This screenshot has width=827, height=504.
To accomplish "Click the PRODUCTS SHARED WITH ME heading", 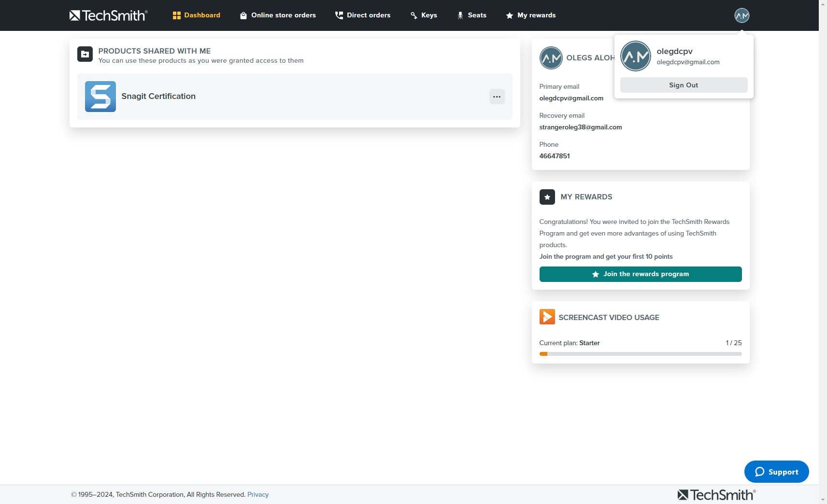I will click(155, 51).
